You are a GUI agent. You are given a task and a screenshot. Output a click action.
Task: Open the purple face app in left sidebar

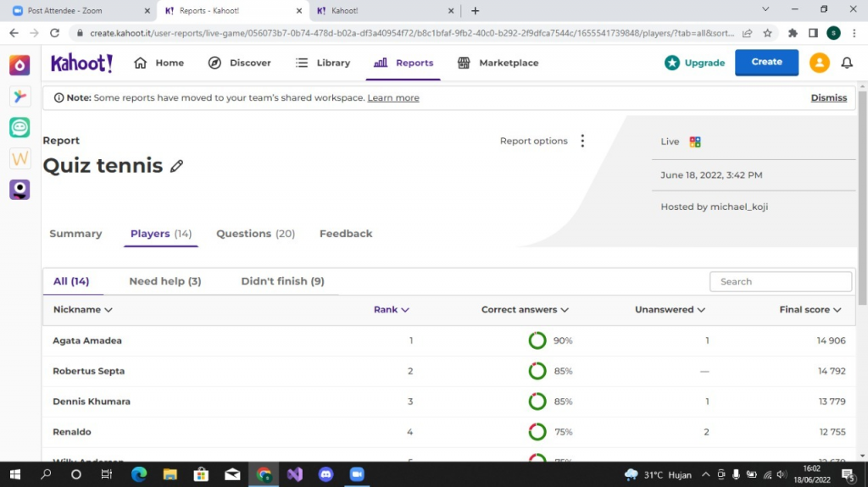tap(19, 189)
